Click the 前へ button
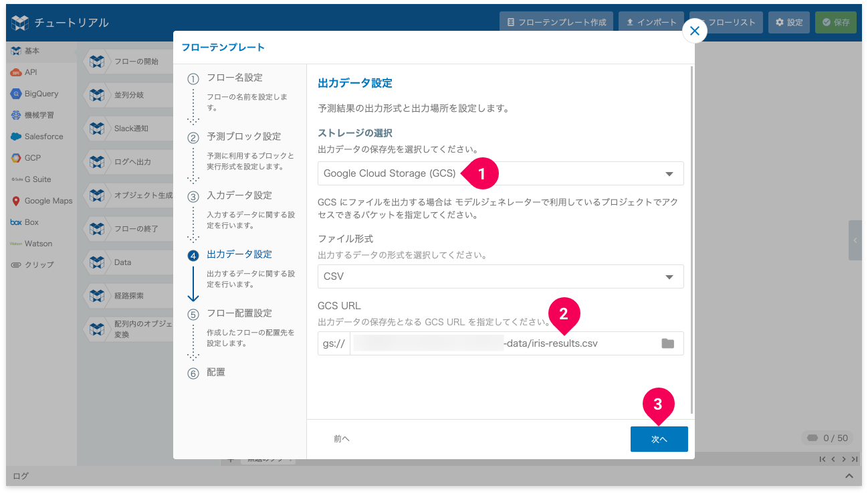Screen dimensions: 868x494 click(342, 439)
